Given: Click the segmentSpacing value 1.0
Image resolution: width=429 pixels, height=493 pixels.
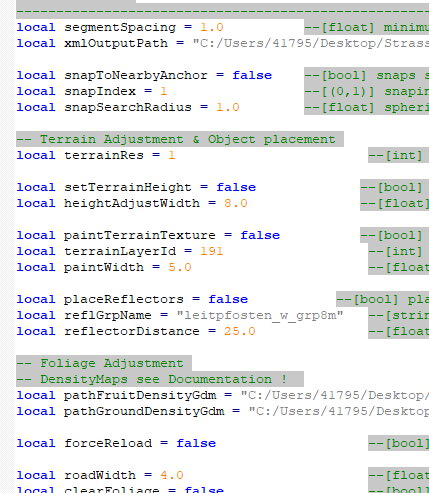Looking at the screenshot, I should pyautogui.click(x=212, y=27).
